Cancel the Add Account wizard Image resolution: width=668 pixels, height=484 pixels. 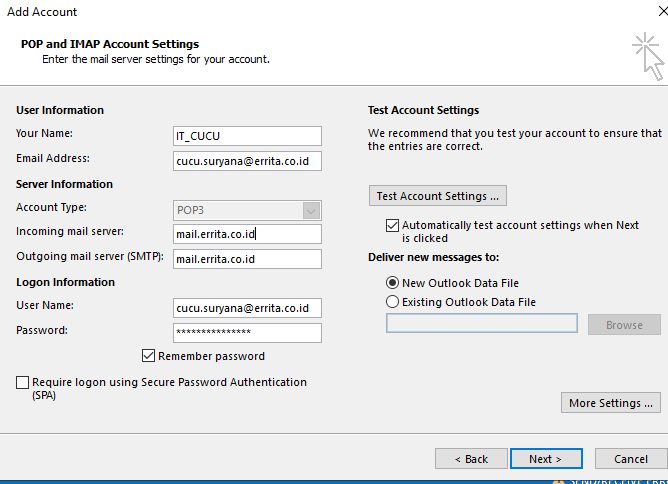(630, 459)
